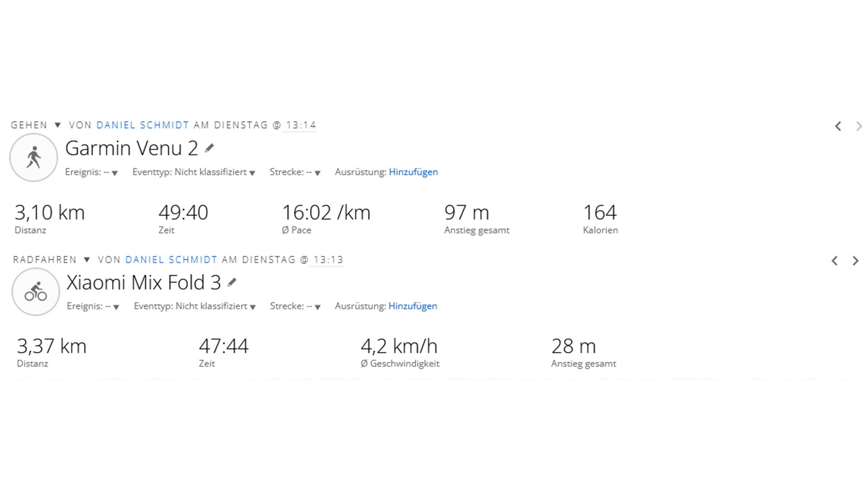Go to previous activity from cycling entry
The width and height of the screenshot is (868, 488).
[x=835, y=261]
